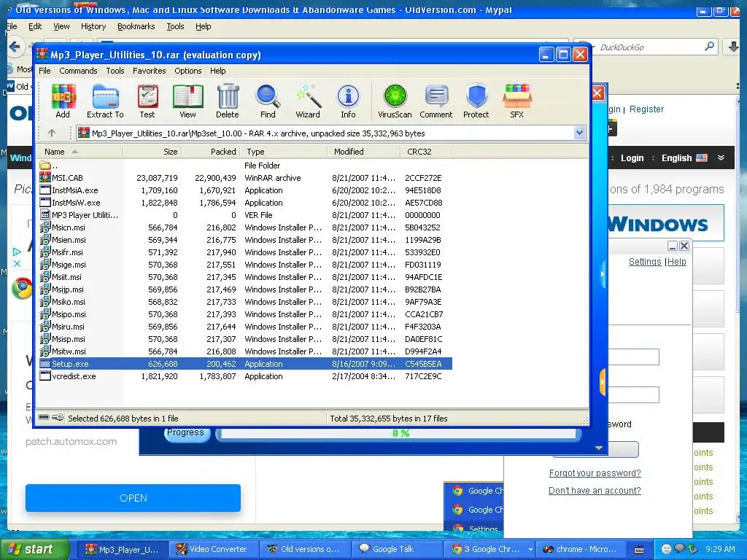Click the Add toolbar icon in WinRAR
The image size is (747, 560).
[x=63, y=101]
